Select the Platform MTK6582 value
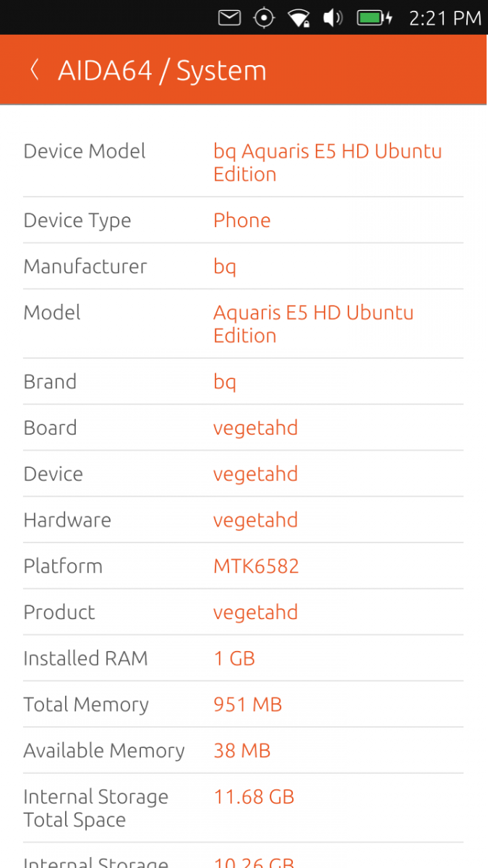This screenshot has width=488, height=868. [256, 566]
